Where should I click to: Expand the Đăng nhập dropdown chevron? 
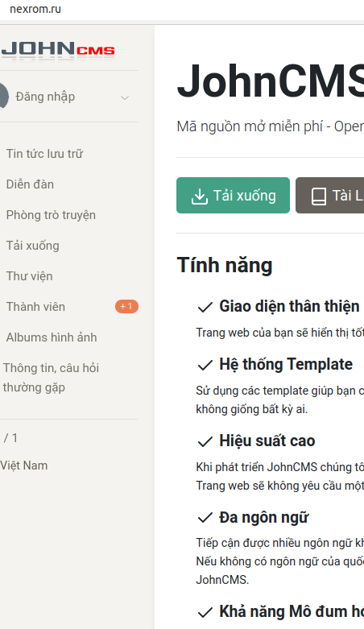(125, 97)
